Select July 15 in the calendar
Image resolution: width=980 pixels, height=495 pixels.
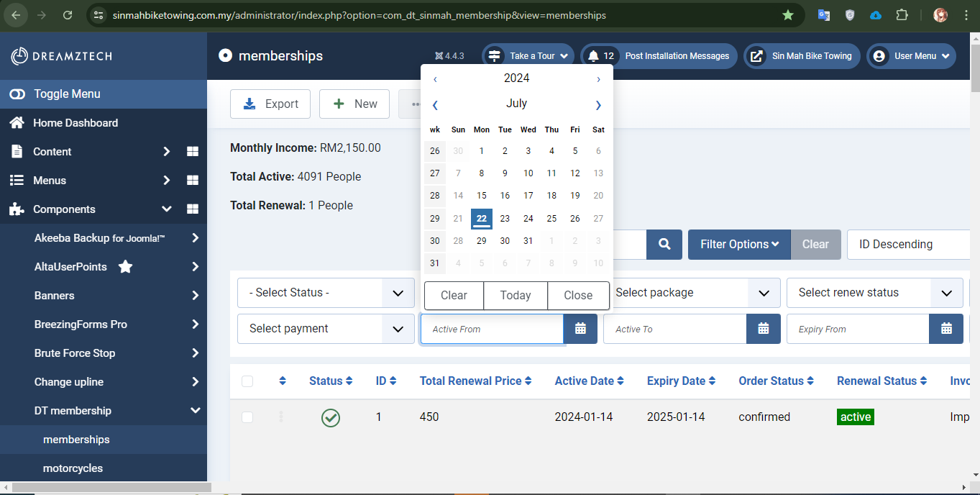(482, 196)
